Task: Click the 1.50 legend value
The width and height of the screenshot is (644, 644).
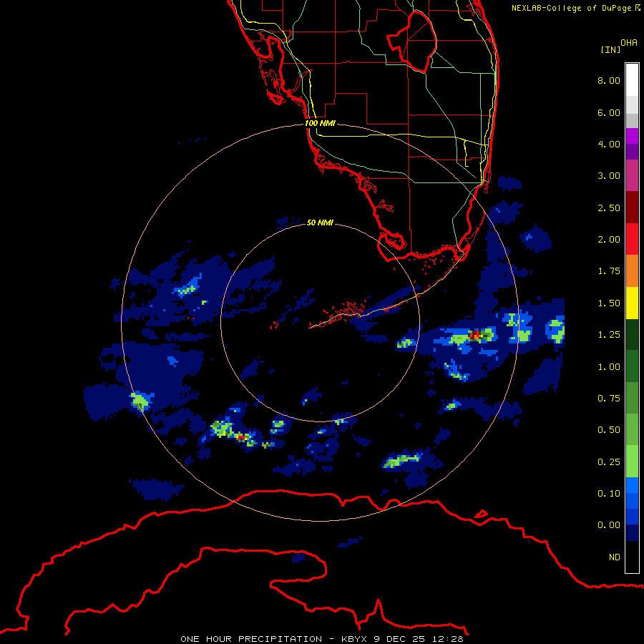Action: click(x=609, y=303)
